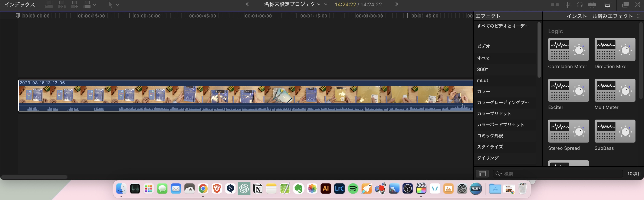This screenshot has width=644, height=200.
Task: Click the timeline horizontal scrollbar
Action: (x=34, y=177)
